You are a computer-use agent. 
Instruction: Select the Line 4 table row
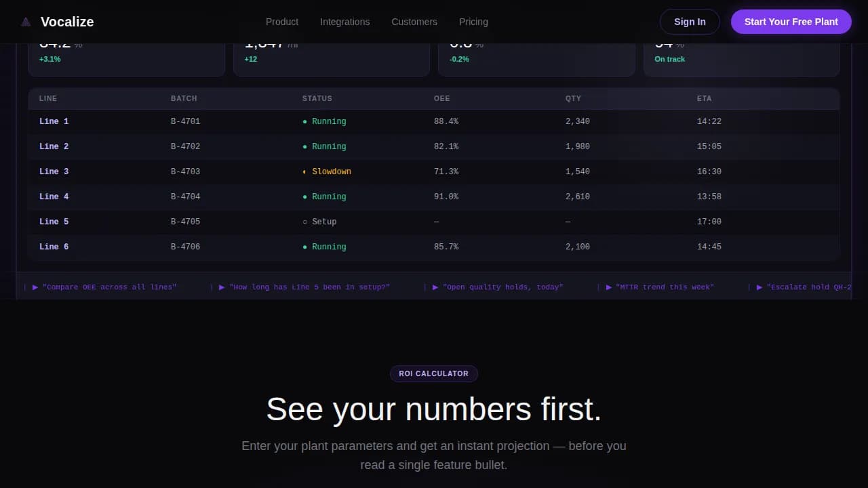tap(434, 197)
